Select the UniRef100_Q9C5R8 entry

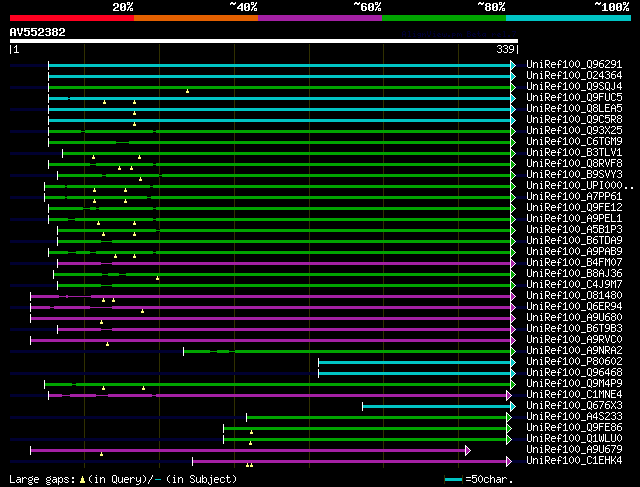point(574,120)
